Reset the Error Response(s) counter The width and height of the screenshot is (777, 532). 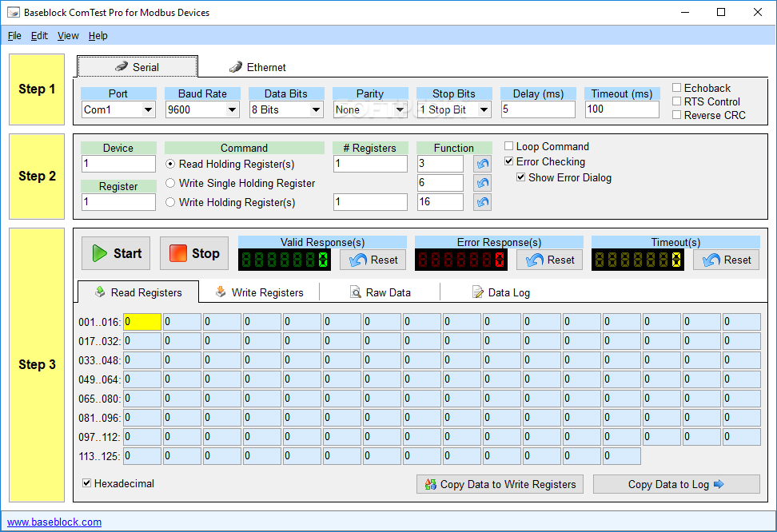(x=549, y=260)
